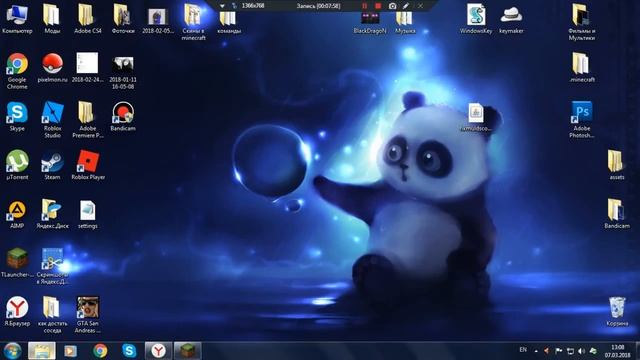Open Скриншоты в Яндекс.Диске shortcut
The height and width of the screenshot is (360, 640).
pyautogui.click(x=52, y=265)
